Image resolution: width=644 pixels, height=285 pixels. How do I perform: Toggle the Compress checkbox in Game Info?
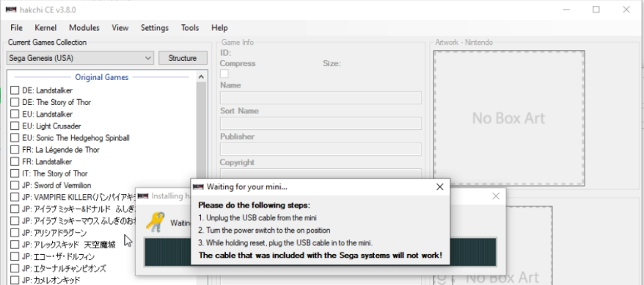[224, 74]
